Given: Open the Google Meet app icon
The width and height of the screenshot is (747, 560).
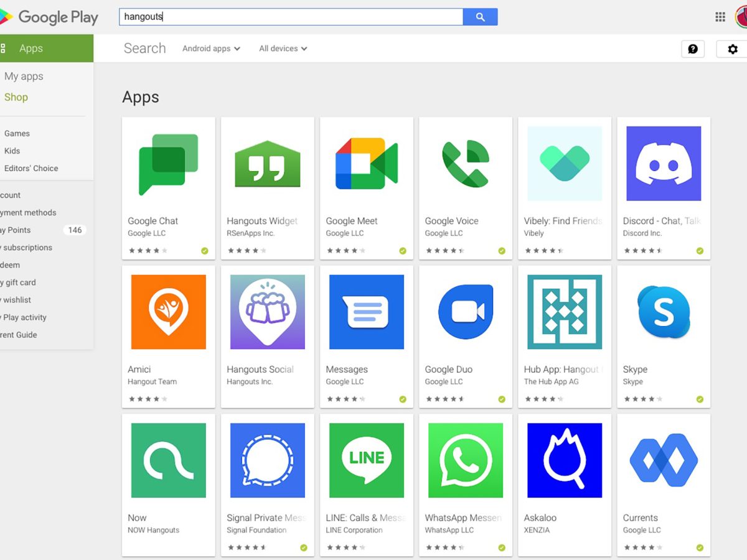Looking at the screenshot, I should point(366,164).
